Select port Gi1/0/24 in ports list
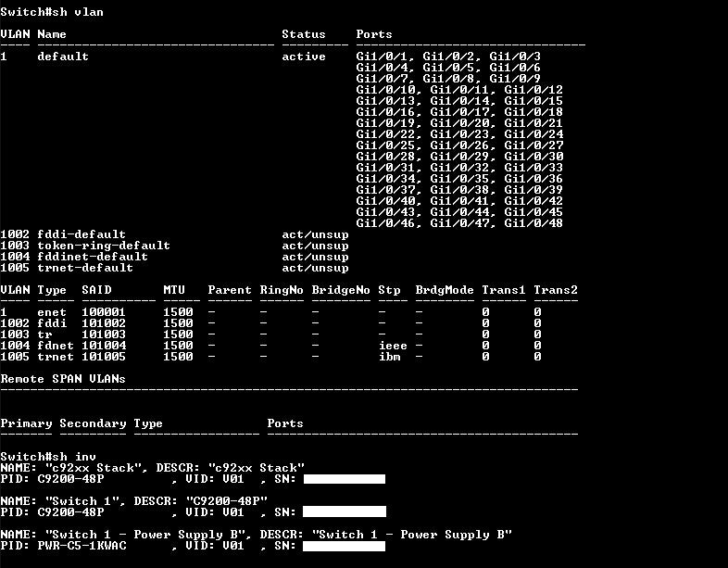The height and width of the screenshot is (568, 728). coord(533,134)
